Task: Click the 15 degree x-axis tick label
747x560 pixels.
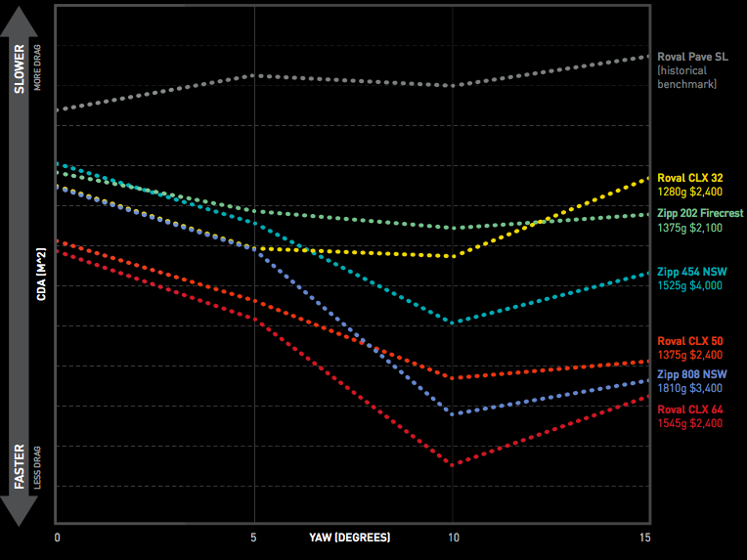Action: point(645,538)
